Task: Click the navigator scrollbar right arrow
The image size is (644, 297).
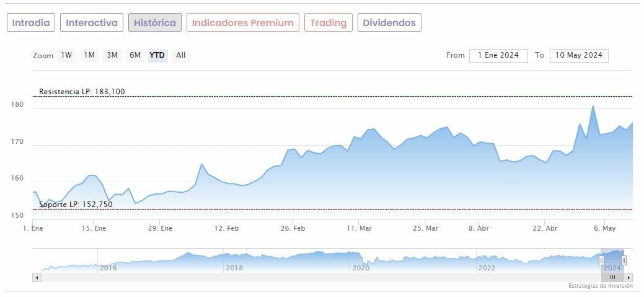Action: coord(629,278)
